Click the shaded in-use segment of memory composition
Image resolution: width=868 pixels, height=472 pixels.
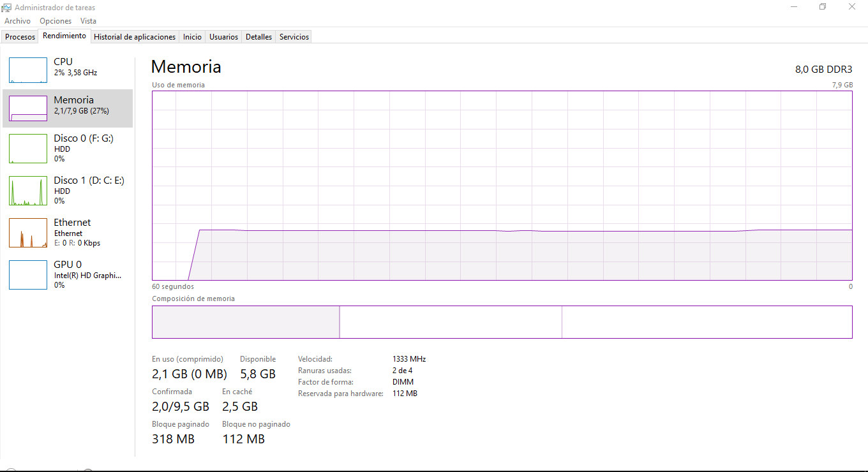(246, 322)
